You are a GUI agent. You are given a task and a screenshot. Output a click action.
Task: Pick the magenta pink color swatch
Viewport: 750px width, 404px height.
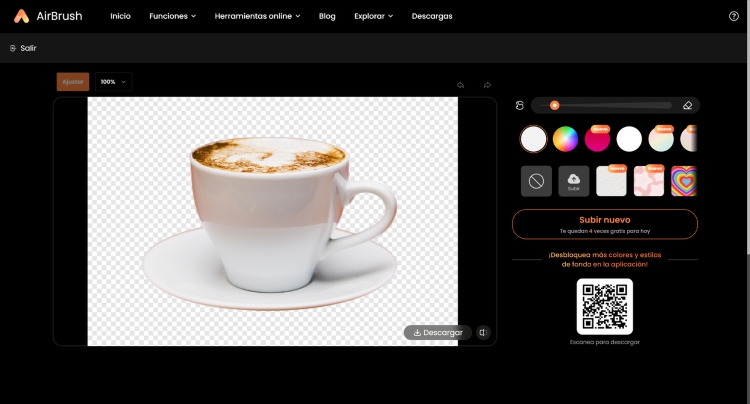(x=597, y=139)
